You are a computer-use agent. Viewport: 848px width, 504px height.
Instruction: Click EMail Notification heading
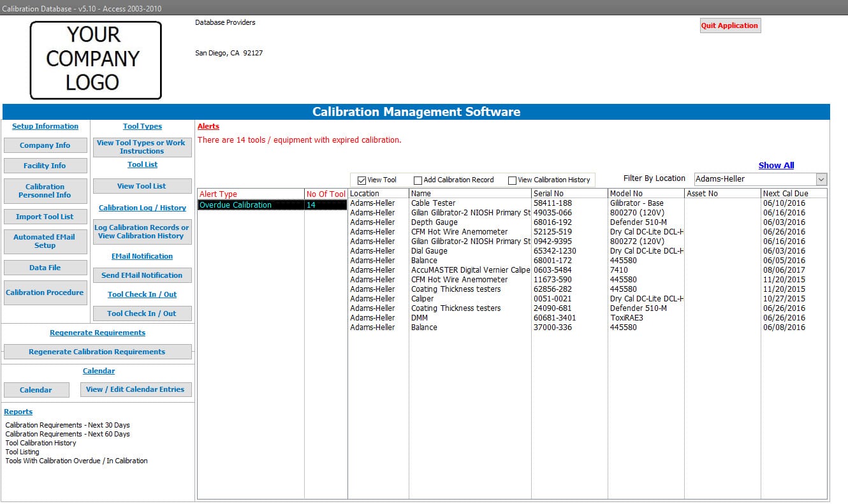[142, 256]
